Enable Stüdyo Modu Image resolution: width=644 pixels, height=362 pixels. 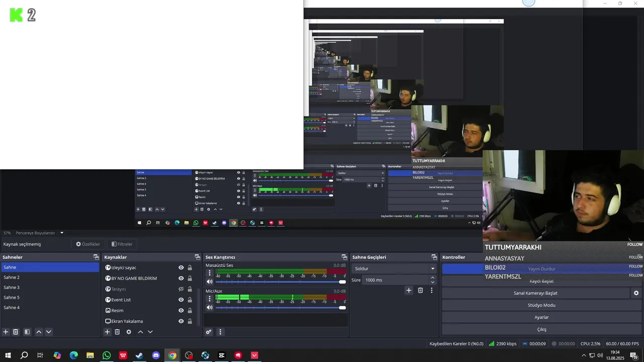[x=541, y=305]
